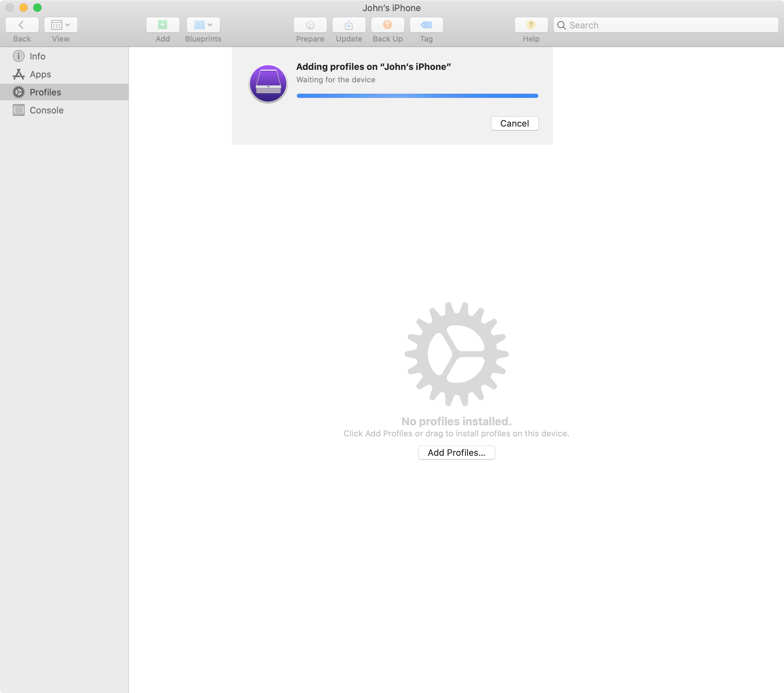Select the Apps sidebar icon
The image size is (784, 693).
pyautogui.click(x=19, y=74)
